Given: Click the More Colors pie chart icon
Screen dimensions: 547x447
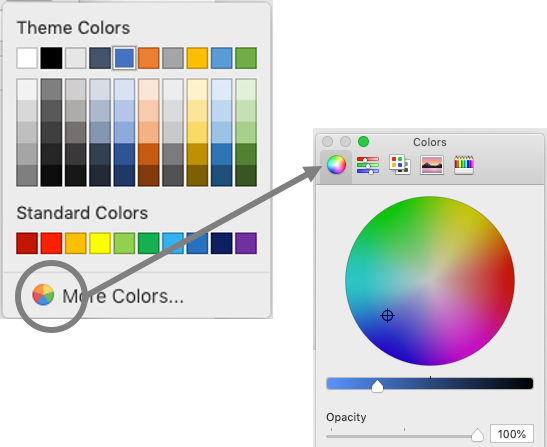Looking at the screenshot, I should point(43,295).
